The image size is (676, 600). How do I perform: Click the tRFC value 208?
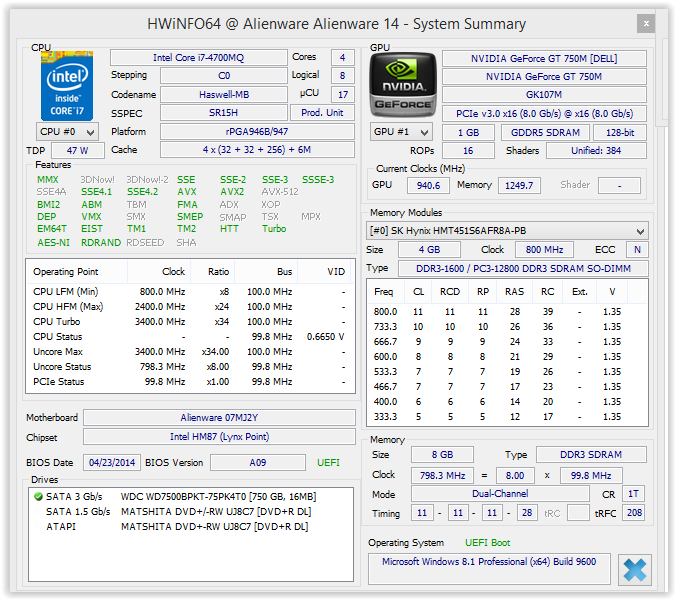pyautogui.click(x=634, y=512)
